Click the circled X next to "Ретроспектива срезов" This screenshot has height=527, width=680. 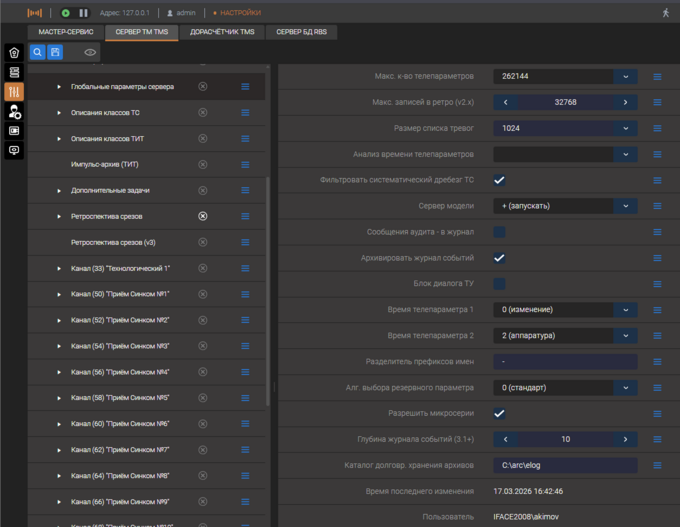[203, 216]
